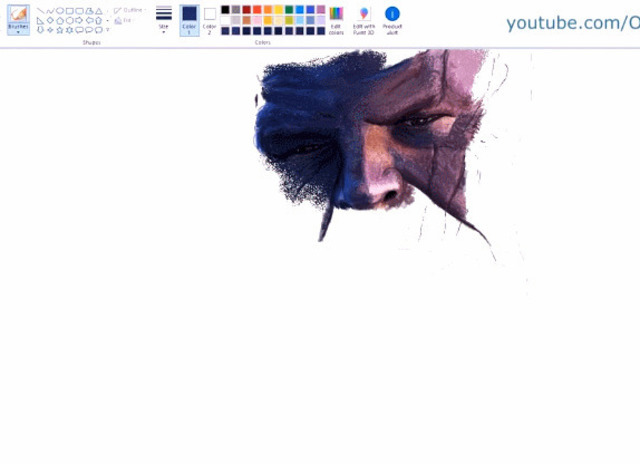Open Edit colors palette

(x=336, y=19)
